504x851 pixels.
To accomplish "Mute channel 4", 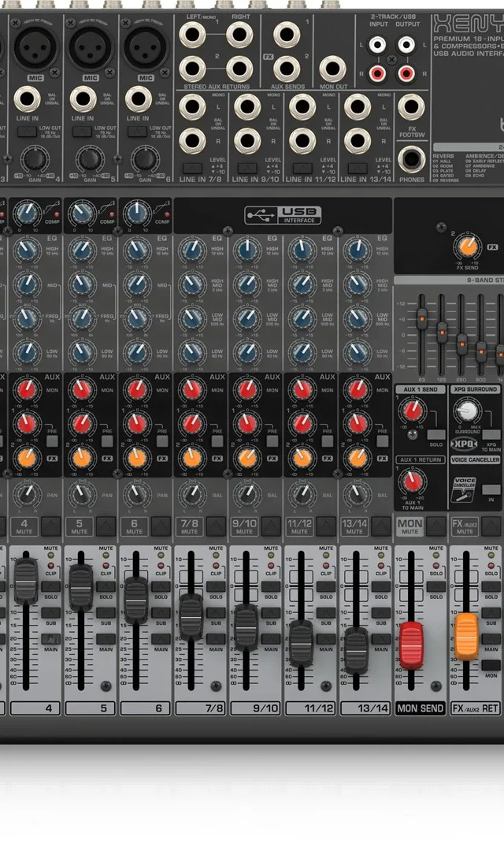I will [x=51, y=526].
